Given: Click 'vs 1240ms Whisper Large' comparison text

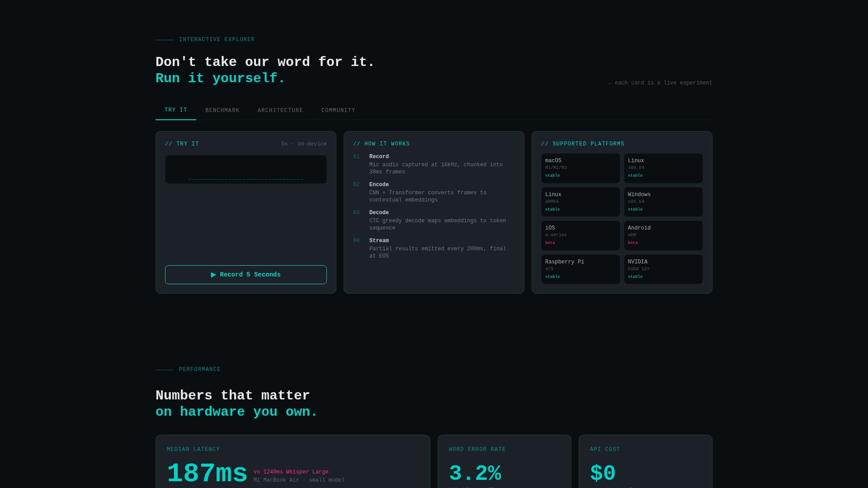Looking at the screenshot, I should click(x=291, y=472).
